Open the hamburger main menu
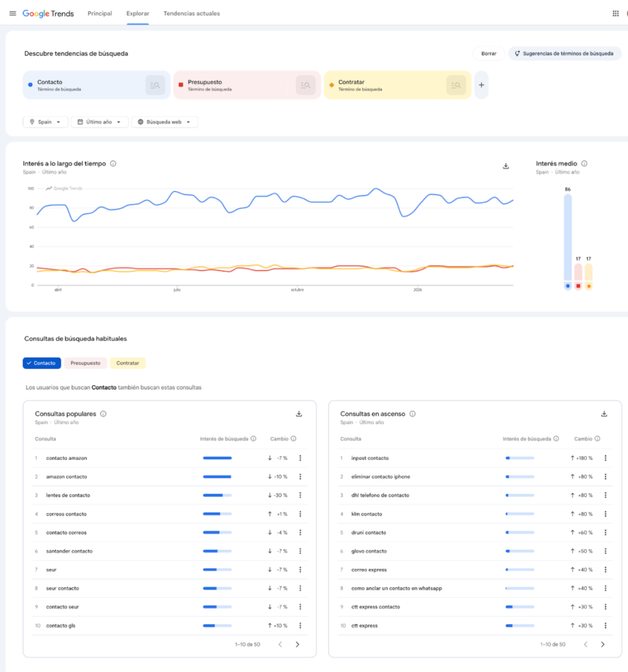 (x=12, y=13)
